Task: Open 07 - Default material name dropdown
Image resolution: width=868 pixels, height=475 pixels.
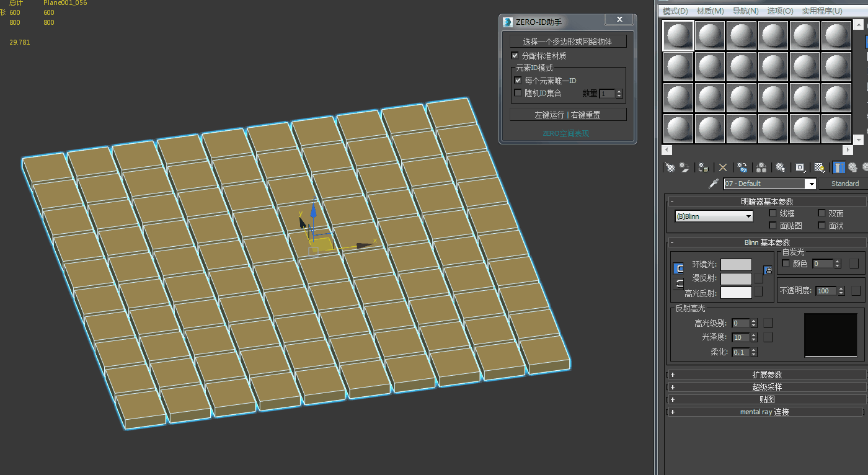Action: [x=810, y=184]
